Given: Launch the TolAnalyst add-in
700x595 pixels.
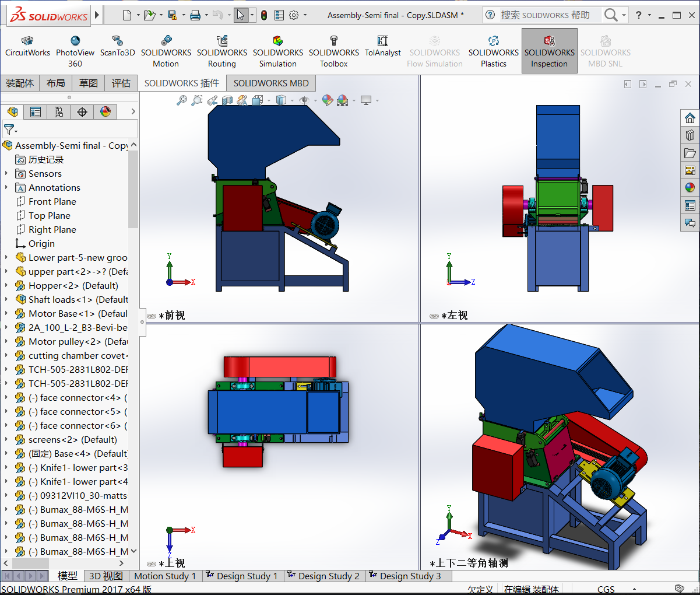Looking at the screenshot, I should [x=383, y=47].
